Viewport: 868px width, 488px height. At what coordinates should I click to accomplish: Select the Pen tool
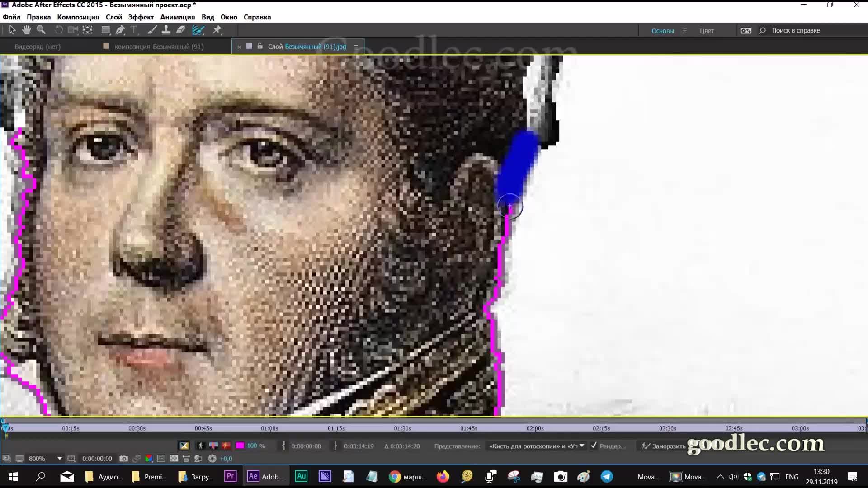[120, 30]
